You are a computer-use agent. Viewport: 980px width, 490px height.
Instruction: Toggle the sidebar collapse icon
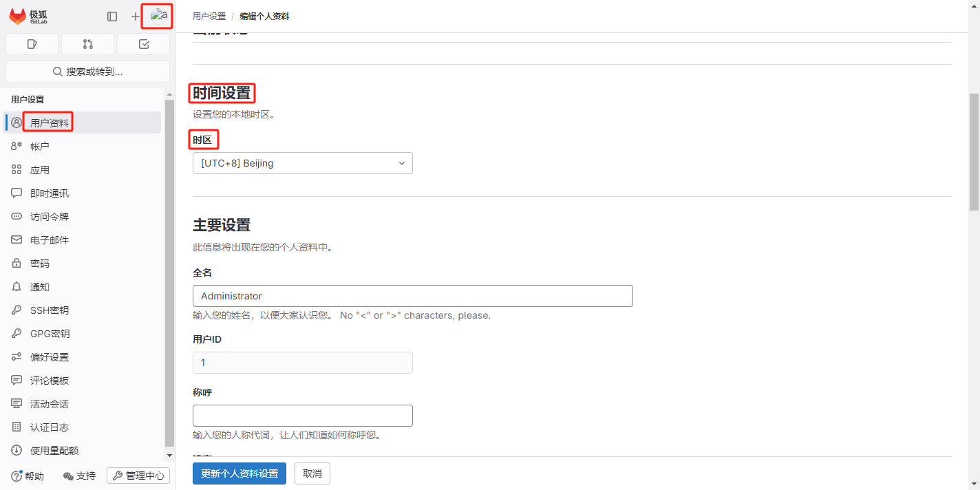tap(112, 17)
